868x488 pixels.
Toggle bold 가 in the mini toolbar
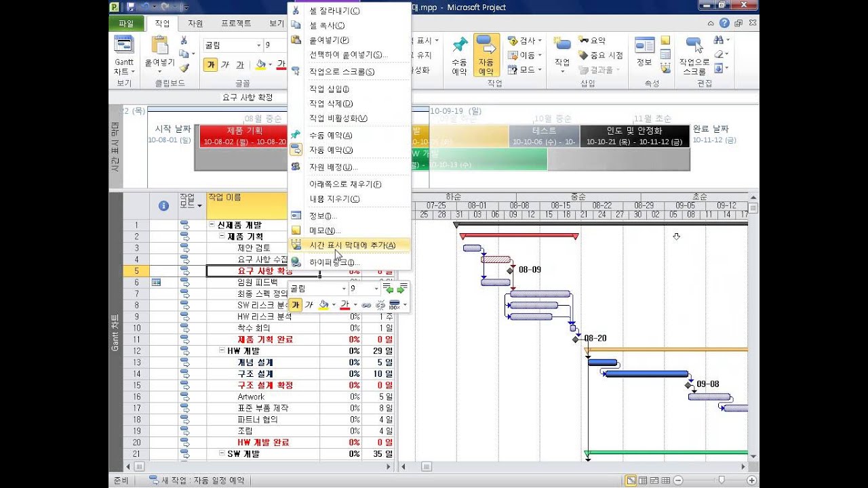[296, 305]
